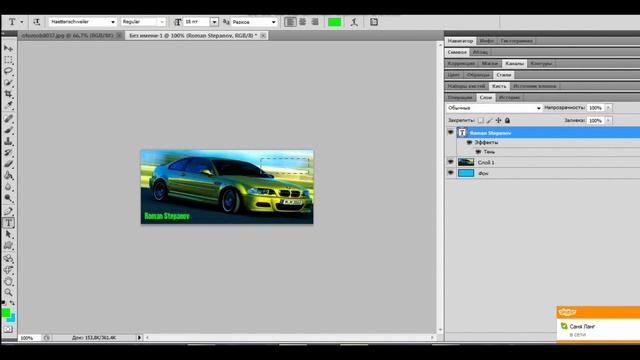Open the Type tool preset picker arrow
Screen dimensions: 640x360
(22, 22)
